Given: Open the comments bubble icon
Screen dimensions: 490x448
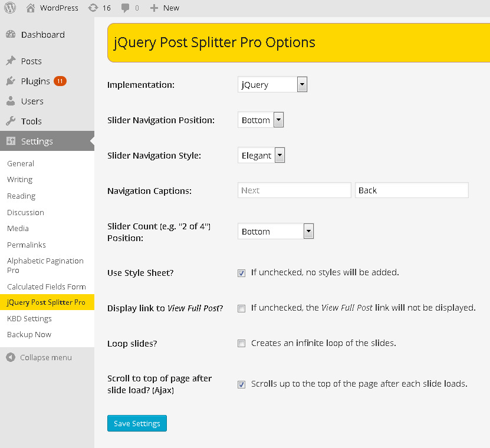Looking at the screenshot, I should (125, 8).
